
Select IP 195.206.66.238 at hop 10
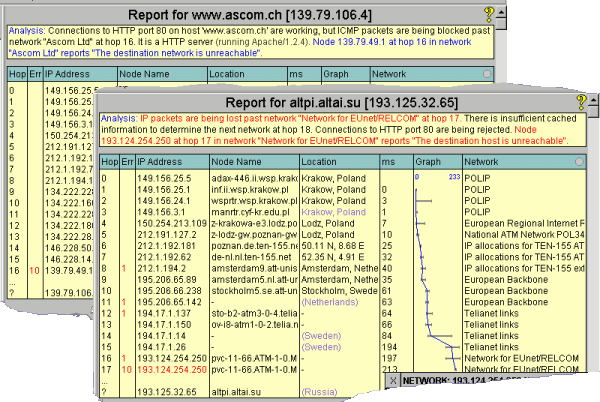tap(169, 291)
